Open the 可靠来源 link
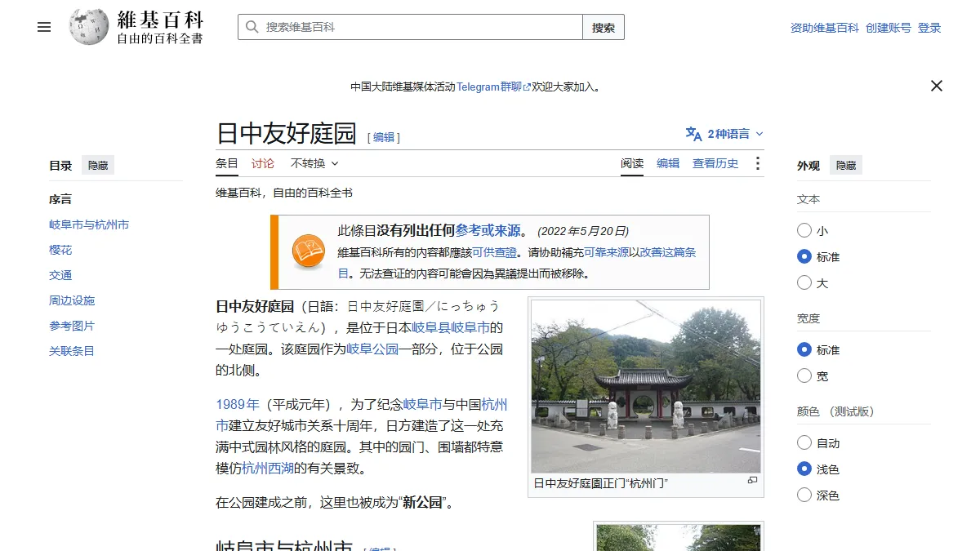The width and height of the screenshot is (980, 551). (x=606, y=253)
